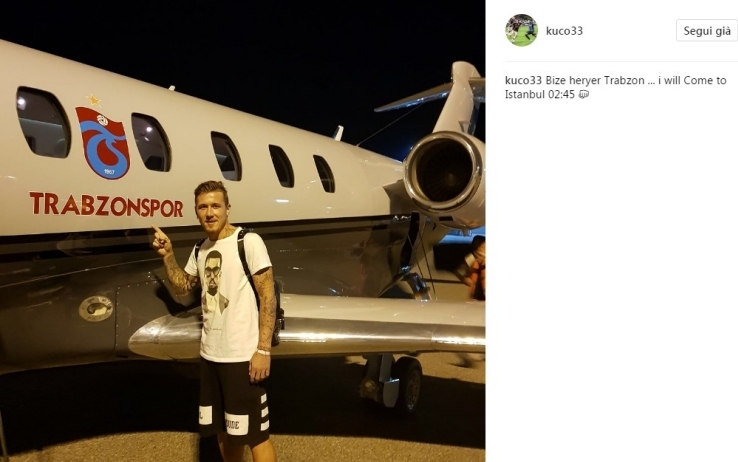This screenshot has height=462, width=738.
Task: Click the first airplane window left of the crest
Action: [43, 122]
